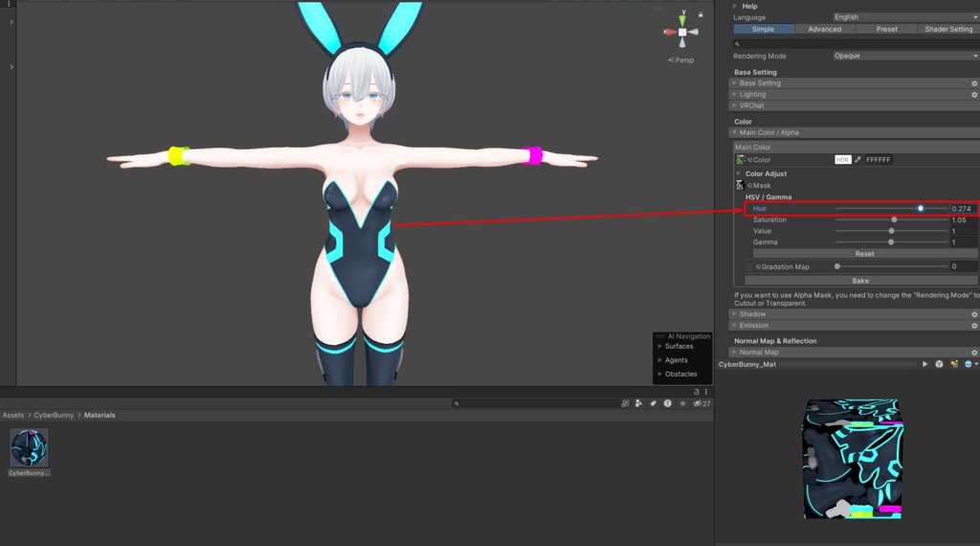Open preview environment sphere dropdown

[970, 364]
